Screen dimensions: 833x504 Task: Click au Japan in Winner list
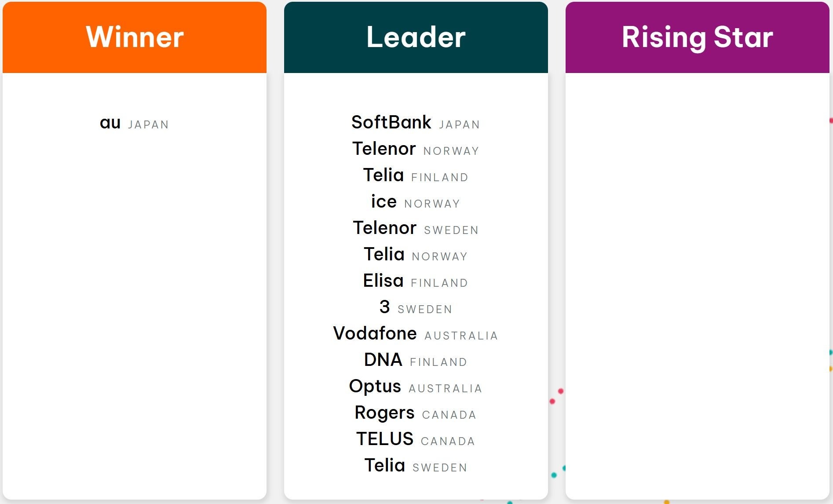tap(134, 123)
